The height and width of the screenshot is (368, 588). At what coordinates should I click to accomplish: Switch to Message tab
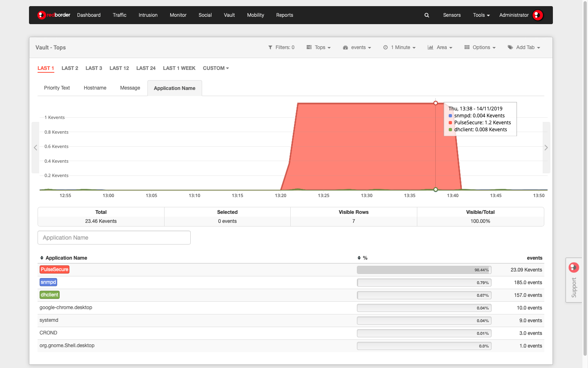click(130, 88)
